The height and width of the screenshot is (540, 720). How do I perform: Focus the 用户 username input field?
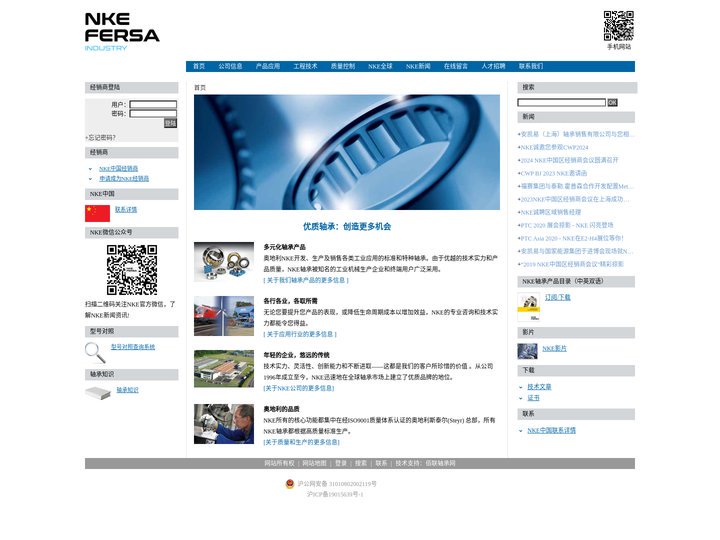click(153, 104)
